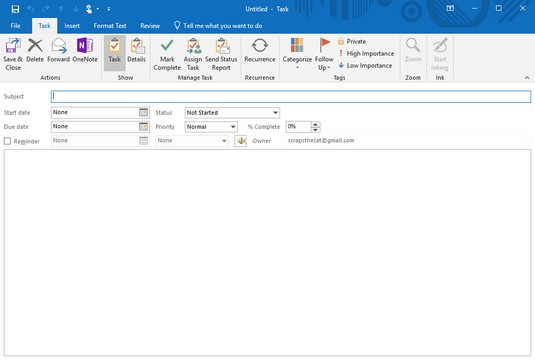Enable the Reminder checkbox
Viewport: 535px width, 360px height.
[x=7, y=141]
